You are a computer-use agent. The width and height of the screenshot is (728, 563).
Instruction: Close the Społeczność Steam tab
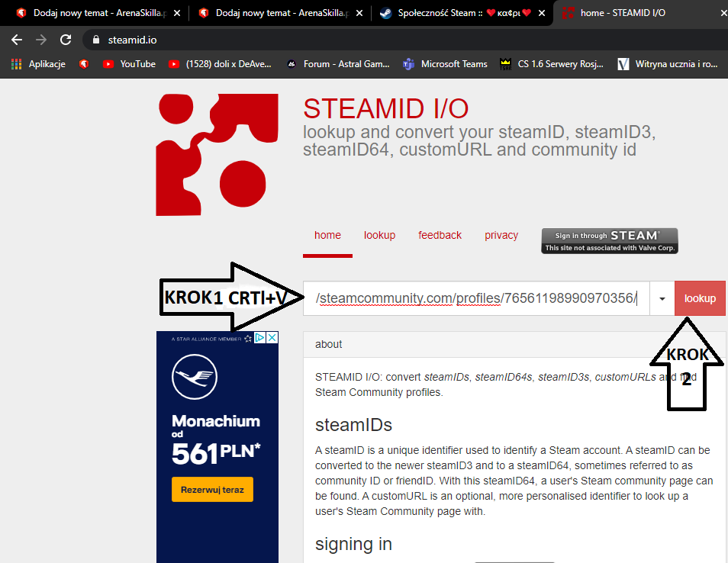542,13
